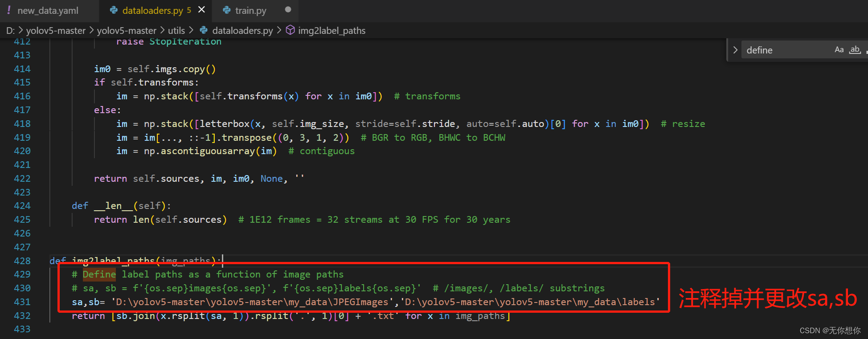Click the 'None' value on line 422
The image size is (868, 339).
tap(272, 179)
